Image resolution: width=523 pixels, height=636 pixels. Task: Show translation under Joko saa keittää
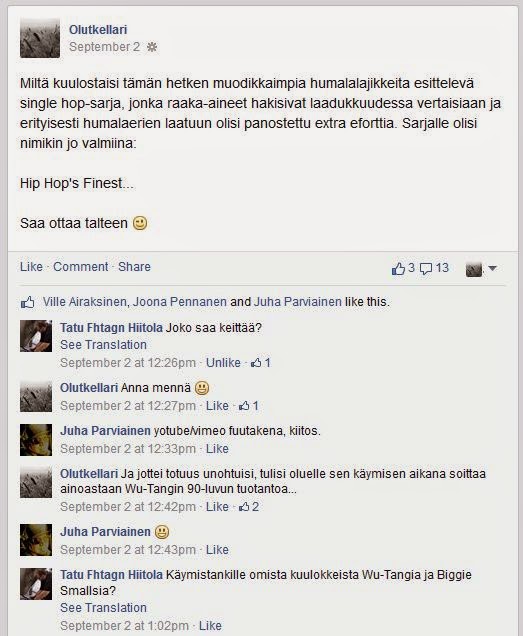pyautogui.click(x=103, y=345)
